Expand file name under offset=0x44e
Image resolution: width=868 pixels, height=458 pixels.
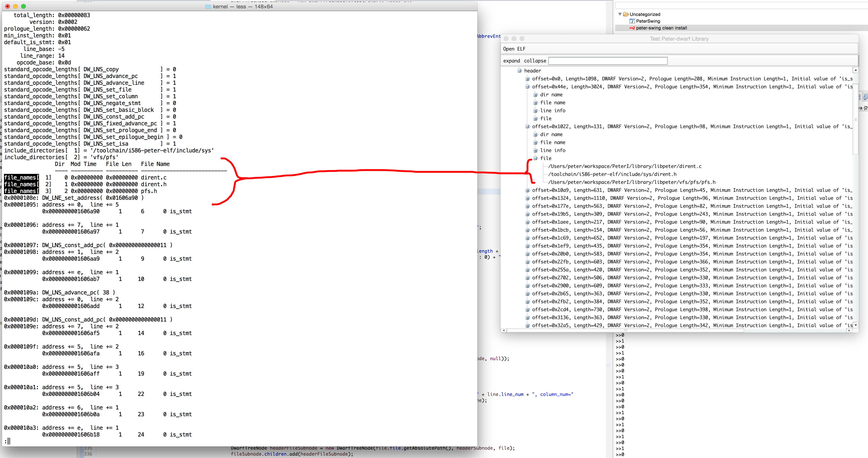(x=535, y=103)
